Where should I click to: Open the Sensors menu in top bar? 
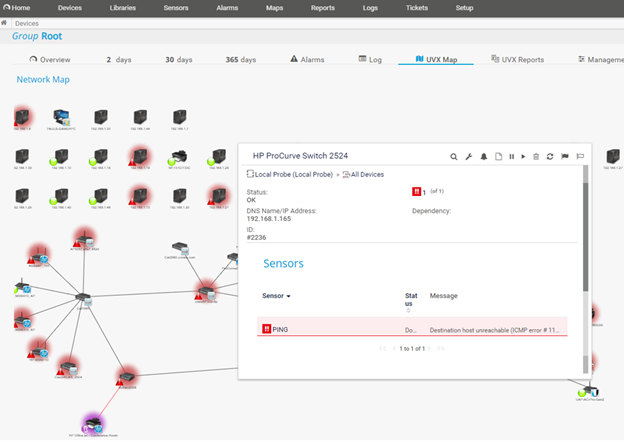[174, 7]
